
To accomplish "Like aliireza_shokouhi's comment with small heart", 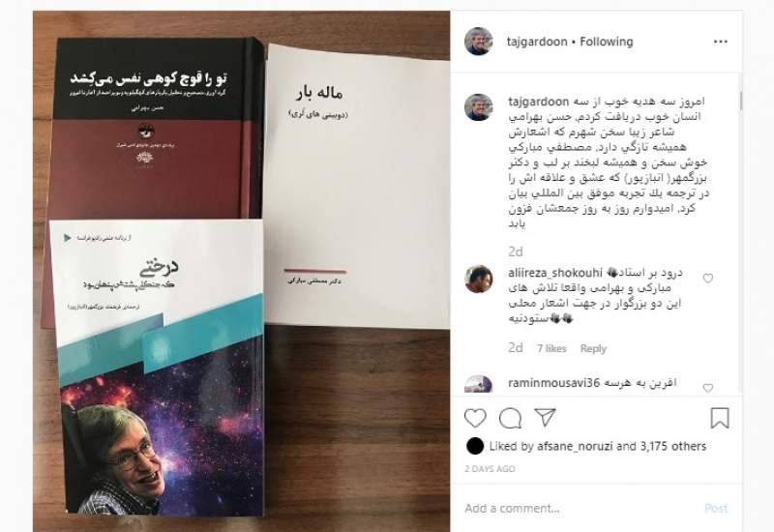I will pos(708,279).
